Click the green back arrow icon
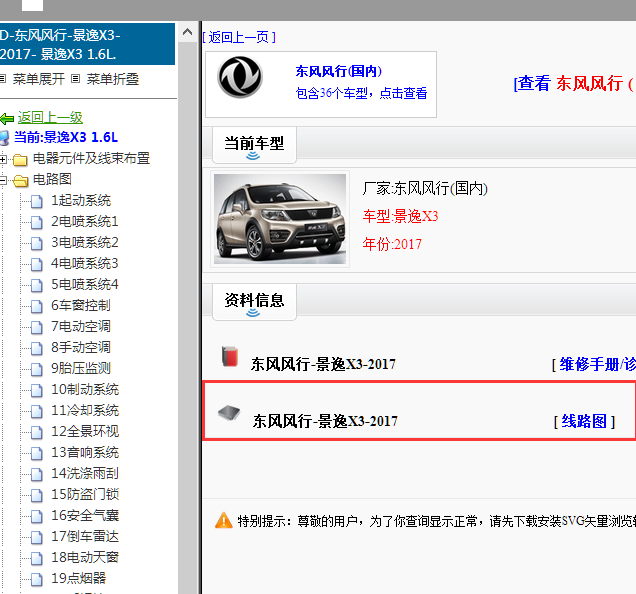 (7, 119)
